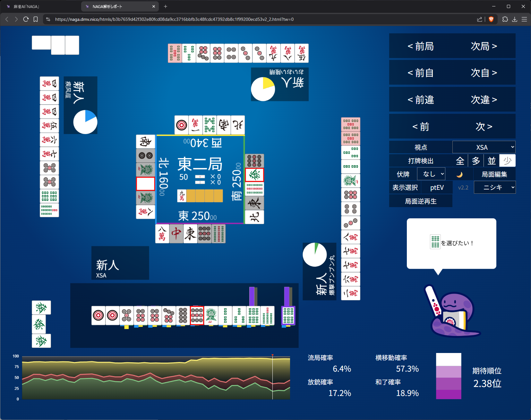The width and height of the screenshot is (531, 420).
Task: Open a new browser tab
Action: 166,6
